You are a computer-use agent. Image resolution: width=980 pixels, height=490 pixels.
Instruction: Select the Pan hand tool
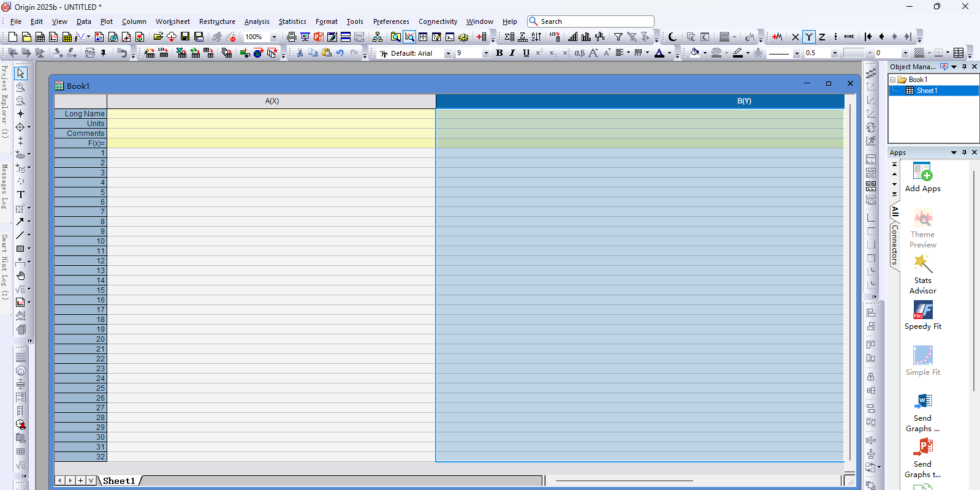20,276
